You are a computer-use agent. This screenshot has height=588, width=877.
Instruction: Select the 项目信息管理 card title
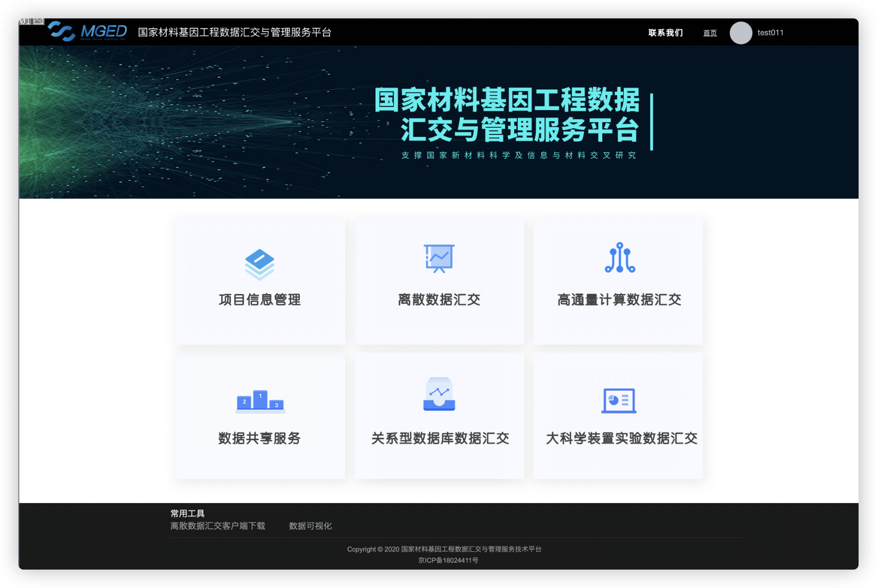tap(259, 300)
